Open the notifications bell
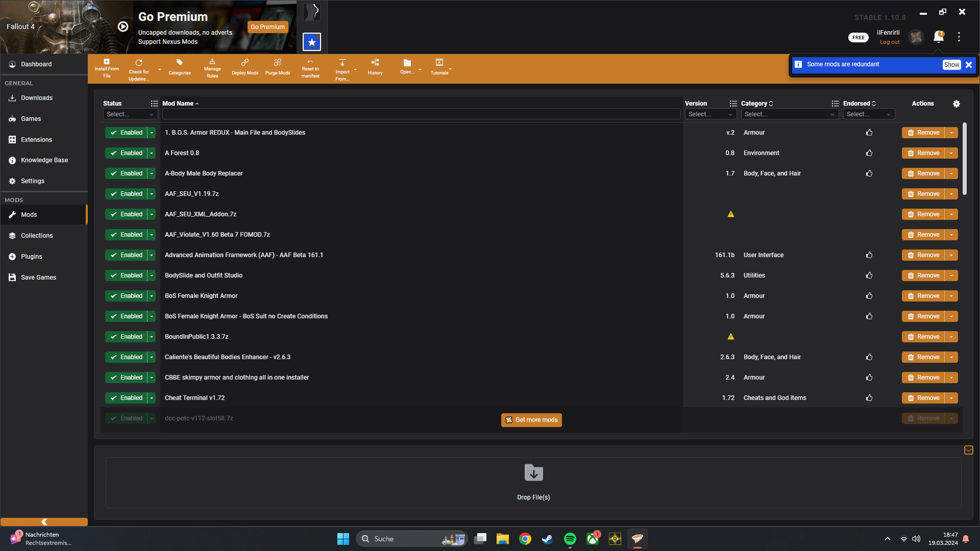The height and width of the screenshot is (551, 980). [939, 37]
